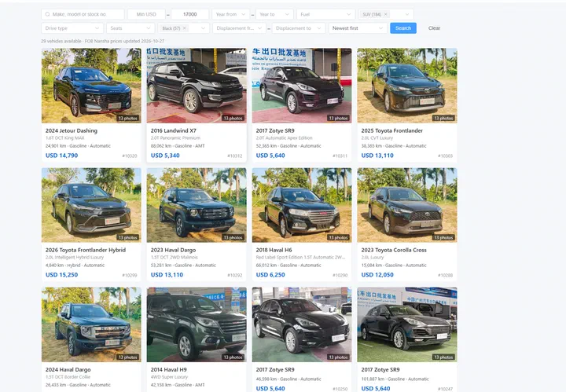566x392 pixels.
Task: Open the Year from dropdown
Action: tap(230, 14)
